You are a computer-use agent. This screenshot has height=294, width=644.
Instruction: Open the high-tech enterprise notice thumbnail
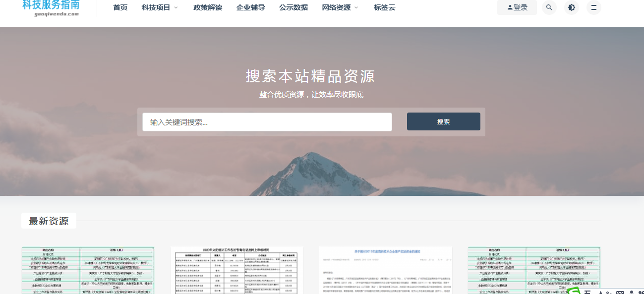pos(385,270)
